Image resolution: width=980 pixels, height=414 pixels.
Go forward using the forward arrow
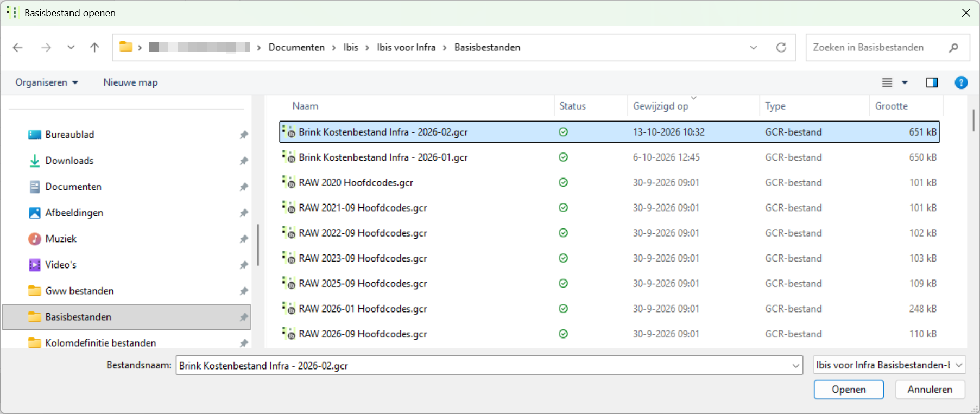46,48
